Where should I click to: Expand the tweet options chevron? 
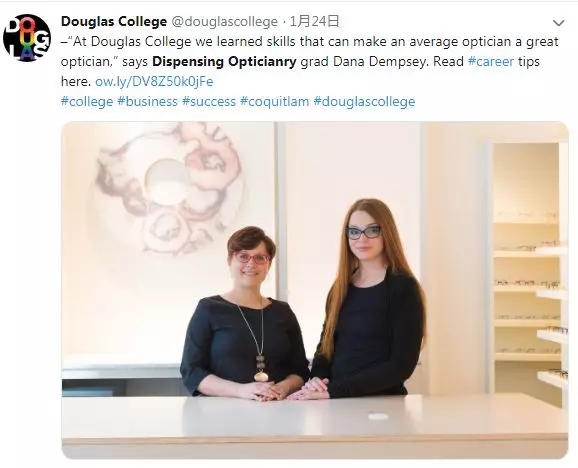click(559, 23)
